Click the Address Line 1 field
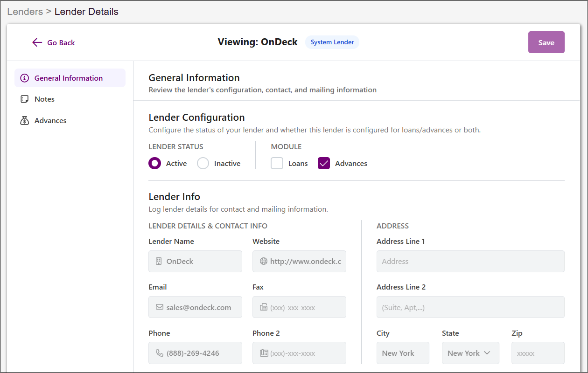The width and height of the screenshot is (588, 373). coord(470,261)
